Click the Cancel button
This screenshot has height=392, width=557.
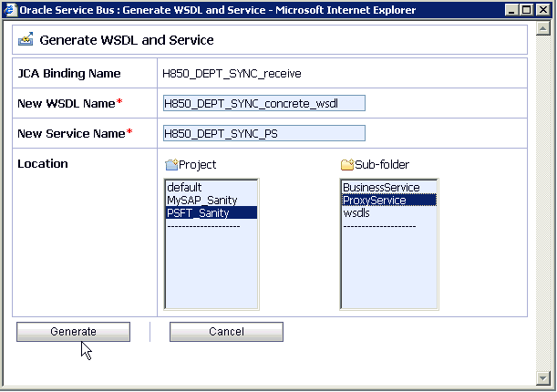coord(226,332)
